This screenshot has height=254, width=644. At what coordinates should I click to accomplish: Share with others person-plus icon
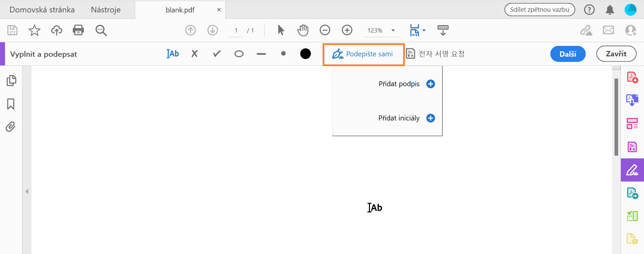pyautogui.click(x=631, y=30)
